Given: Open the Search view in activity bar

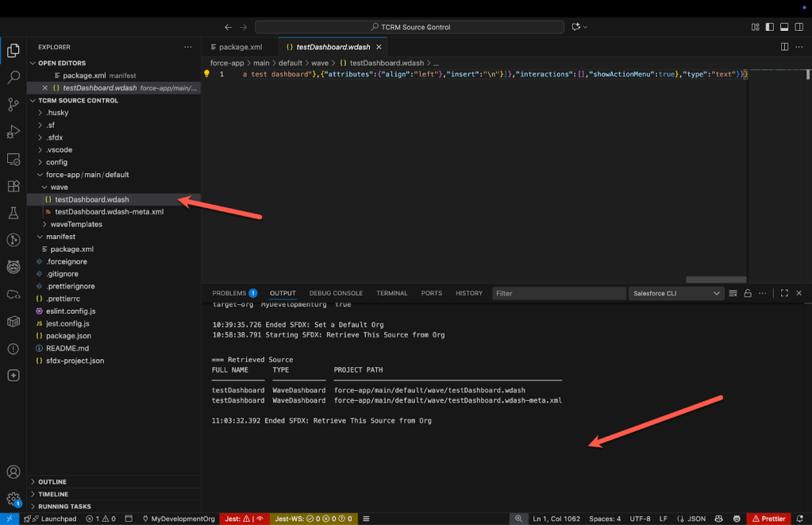Looking at the screenshot, I should point(13,78).
